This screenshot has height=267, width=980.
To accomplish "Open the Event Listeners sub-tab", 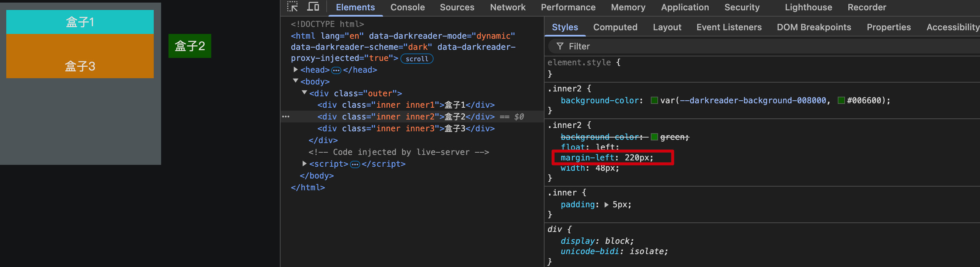I will click(729, 27).
